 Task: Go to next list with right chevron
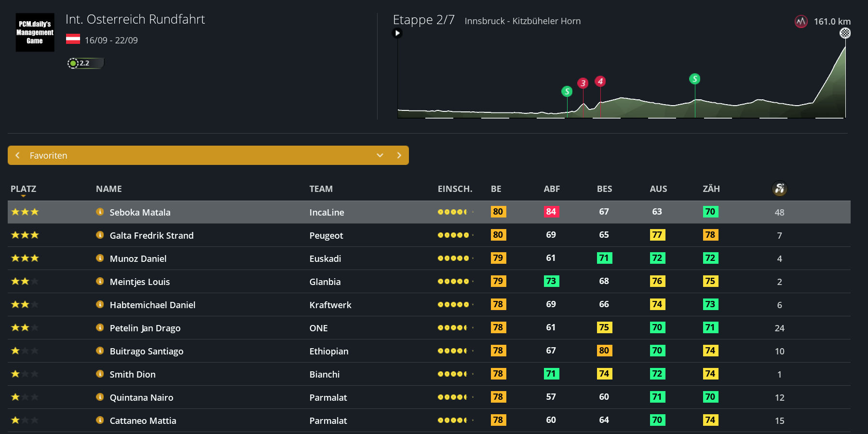click(399, 155)
